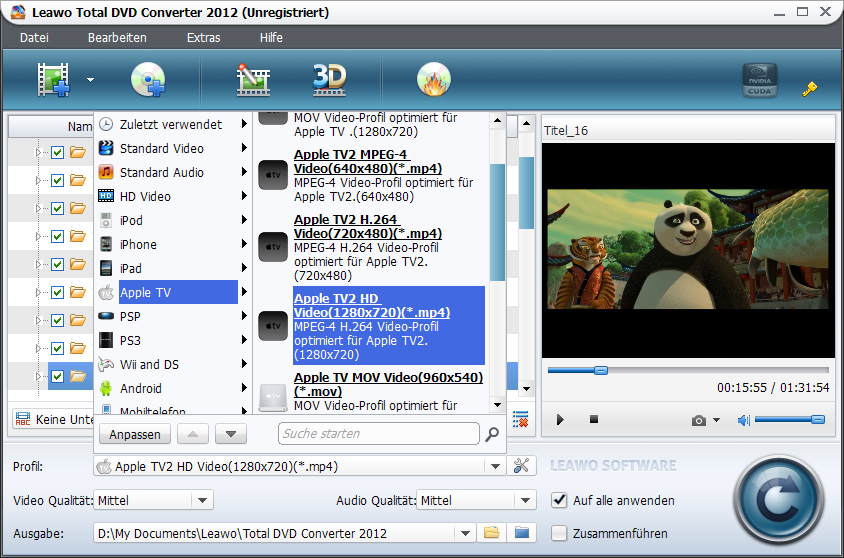844x558 pixels.
Task: Click the 3D settings icon
Action: coord(329,80)
